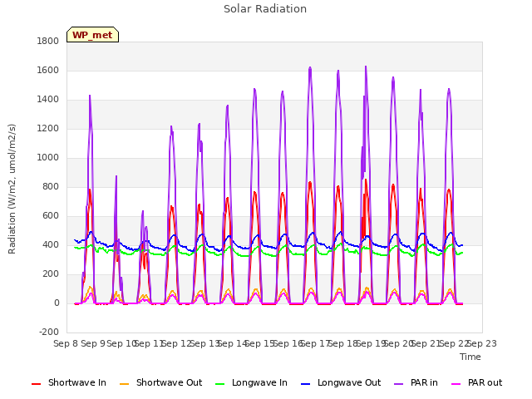The image size is (532, 399).
Task: Click the orange Shortwave Out legend swatch
Action: coord(125,384)
